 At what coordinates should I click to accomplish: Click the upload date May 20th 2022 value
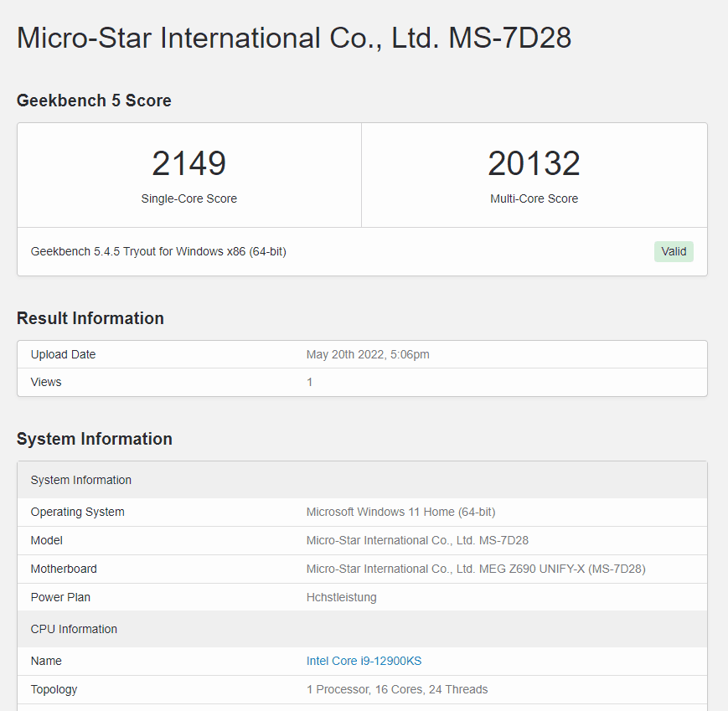click(368, 354)
